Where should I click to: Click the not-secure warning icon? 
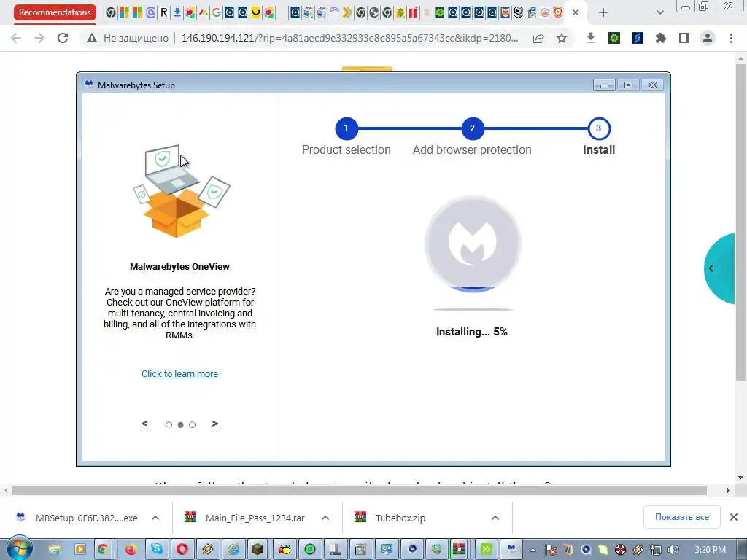(x=92, y=38)
